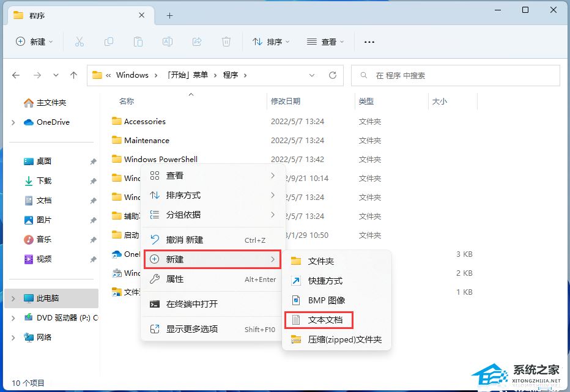This screenshot has height=392, width=570.
Task: Open 查看 submenu in context menu
Action: pos(213,176)
